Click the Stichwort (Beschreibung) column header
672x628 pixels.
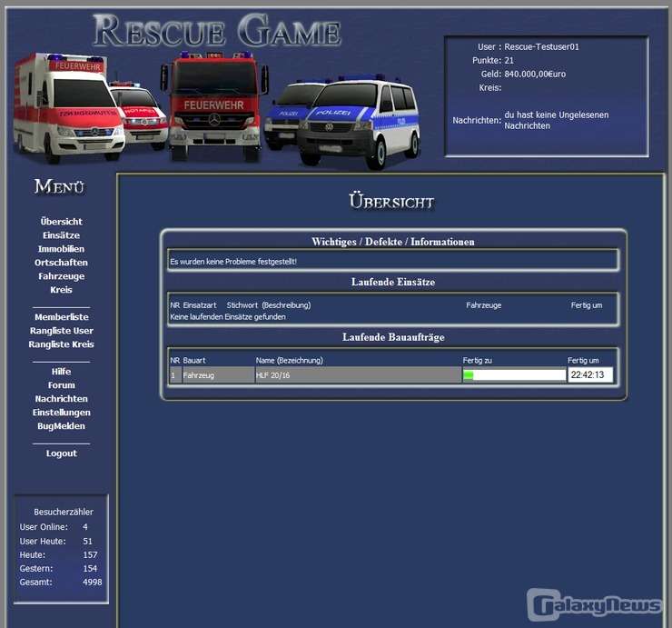tap(269, 305)
